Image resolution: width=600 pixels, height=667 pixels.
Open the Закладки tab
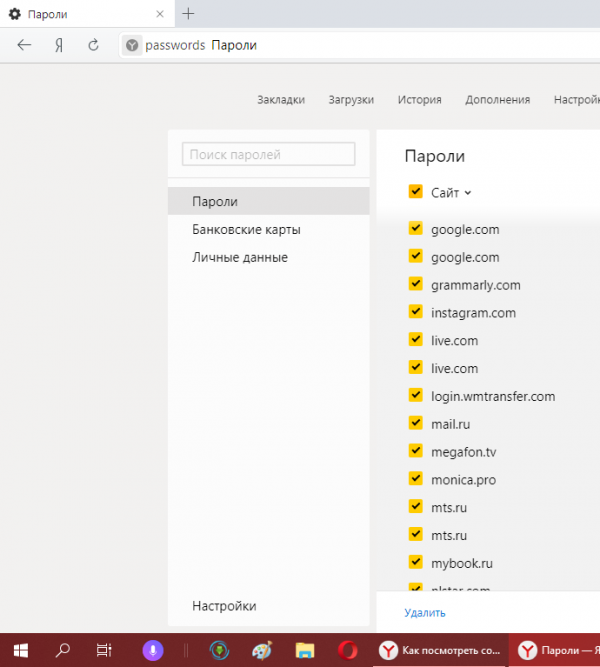[x=281, y=100]
